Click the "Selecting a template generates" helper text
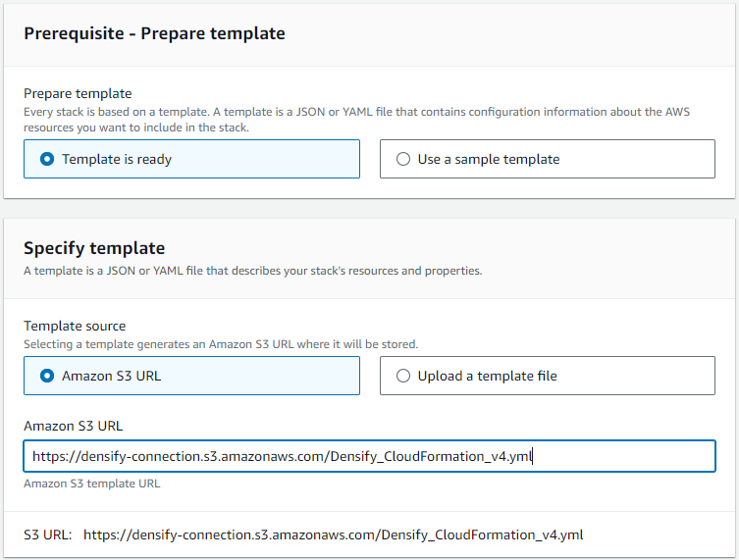 tap(221, 344)
